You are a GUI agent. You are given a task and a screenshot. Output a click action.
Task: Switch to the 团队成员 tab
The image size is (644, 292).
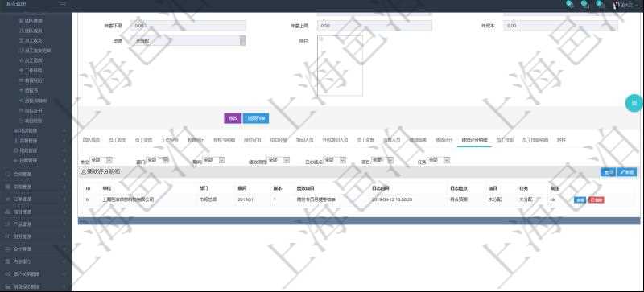click(x=91, y=140)
